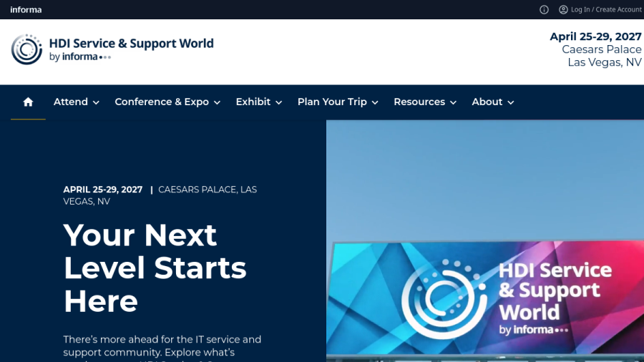Click the Las Vegas, NV text in header
Screen dimensions: 644x362
tap(605, 62)
